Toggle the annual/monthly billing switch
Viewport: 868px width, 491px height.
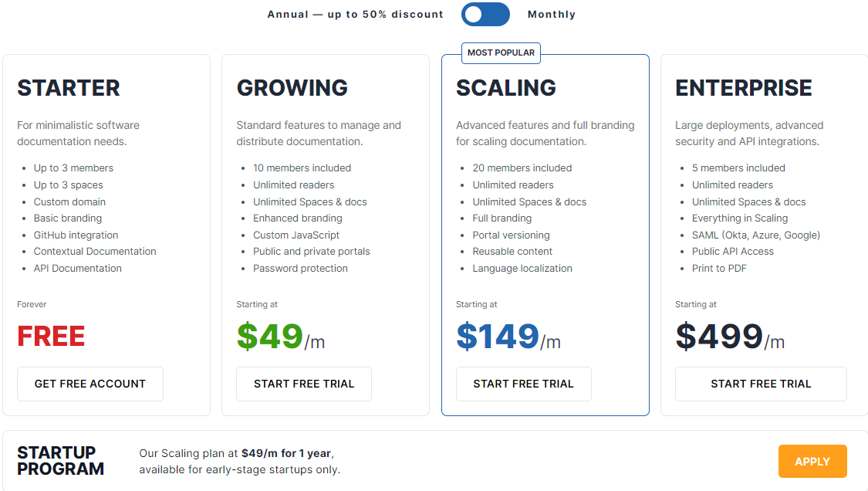click(485, 14)
